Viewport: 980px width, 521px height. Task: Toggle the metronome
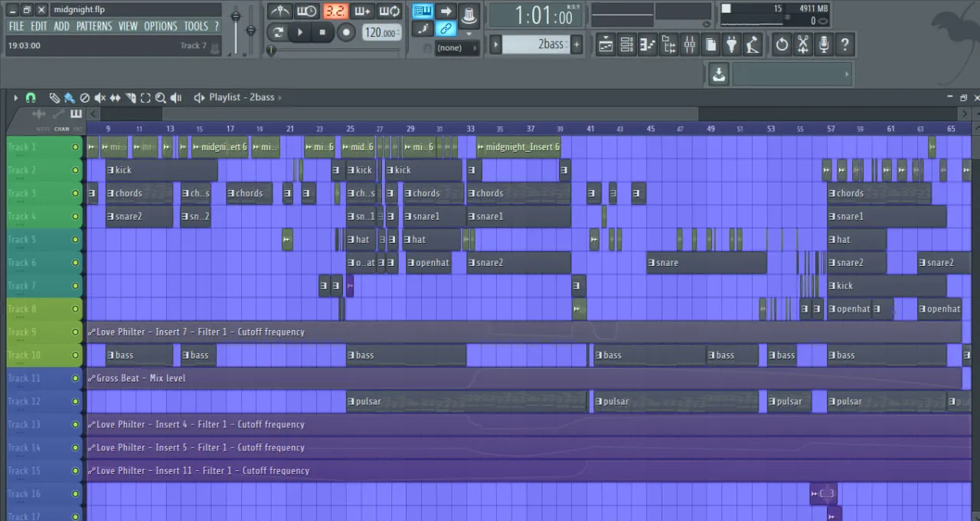(280, 11)
